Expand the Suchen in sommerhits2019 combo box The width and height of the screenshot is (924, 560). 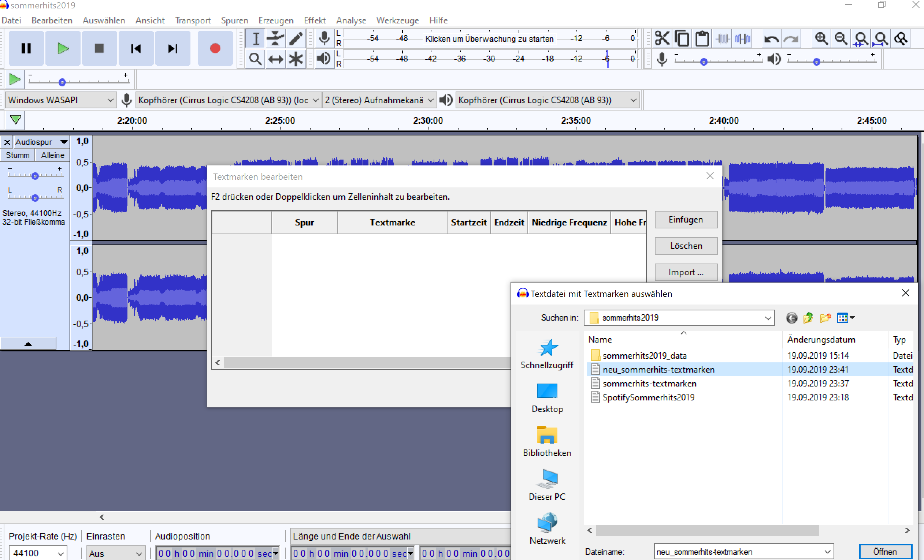679,318
